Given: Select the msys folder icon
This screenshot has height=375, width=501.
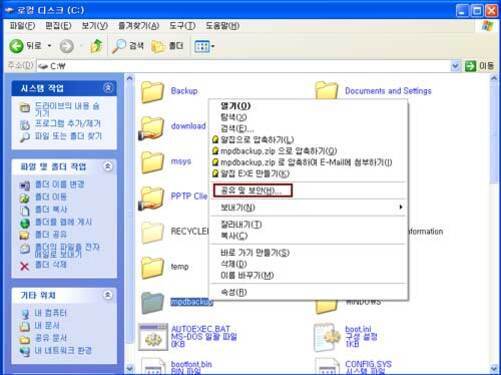Looking at the screenshot, I should [x=152, y=162].
